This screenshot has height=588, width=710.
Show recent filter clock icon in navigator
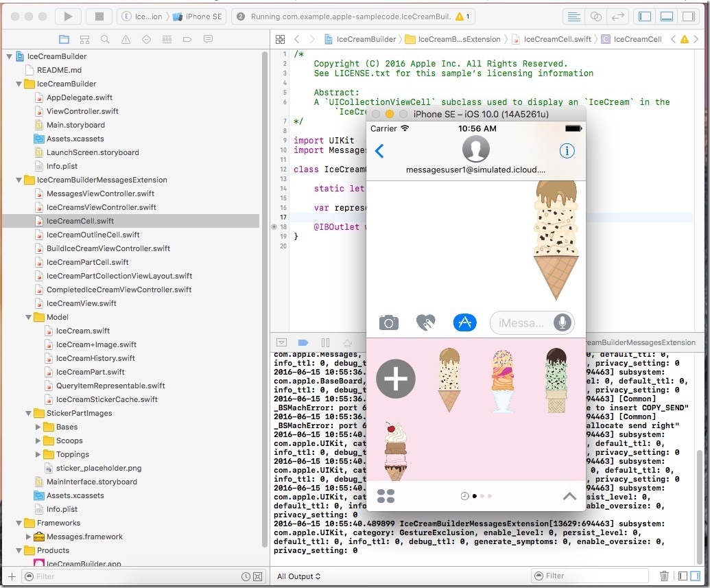tap(246, 576)
